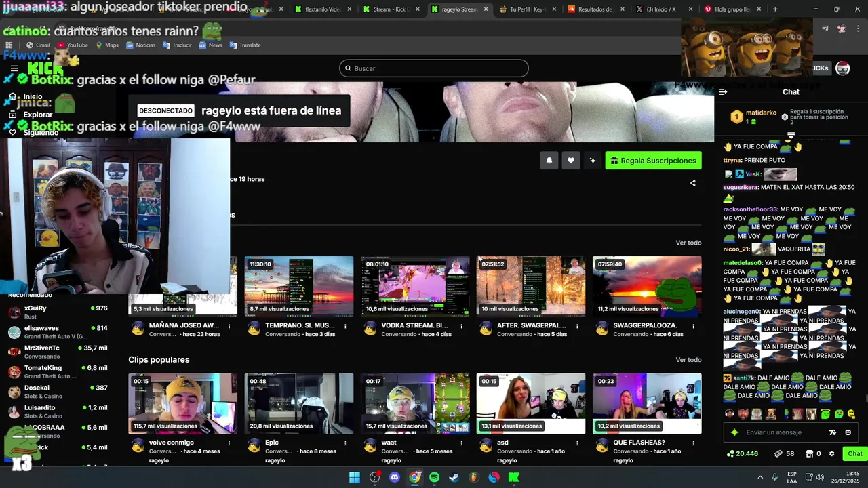Open the Traducir bookmark

coord(176,45)
